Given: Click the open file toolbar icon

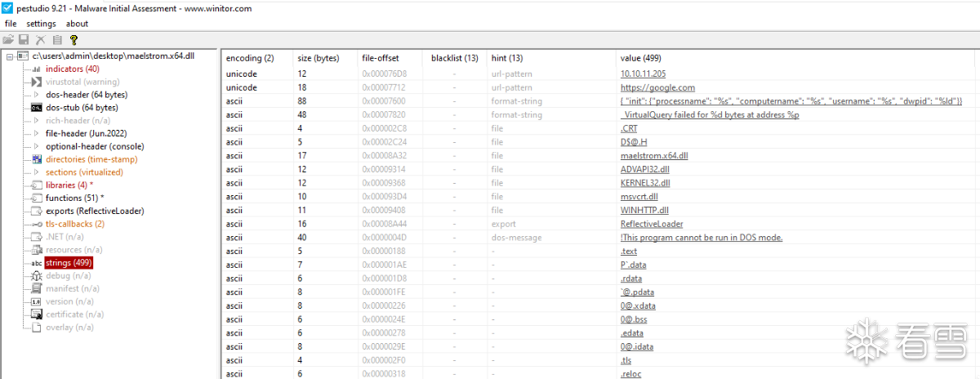Looking at the screenshot, I should (8, 39).
